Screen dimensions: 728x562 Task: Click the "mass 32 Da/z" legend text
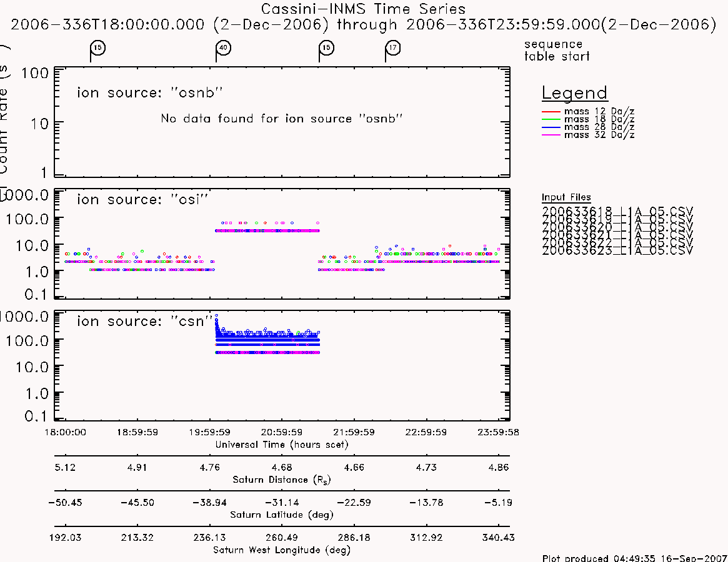coord(599,135)
